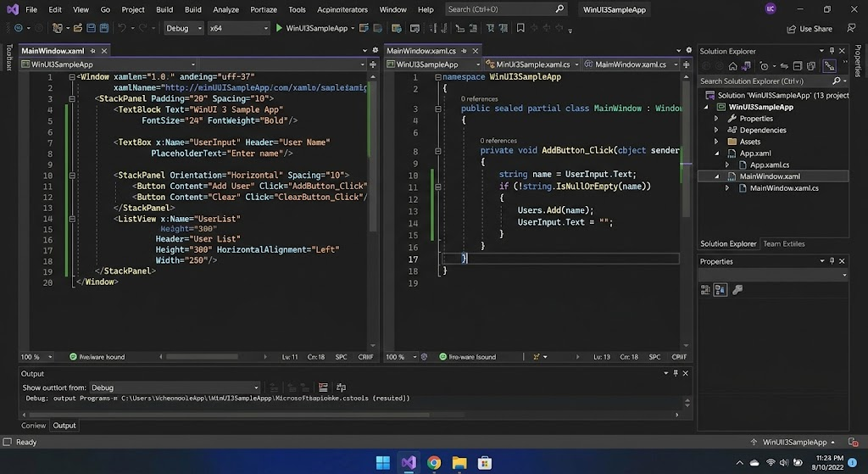Open the zoom 100 % dropdown in left editor

click(x=36, y=357)
